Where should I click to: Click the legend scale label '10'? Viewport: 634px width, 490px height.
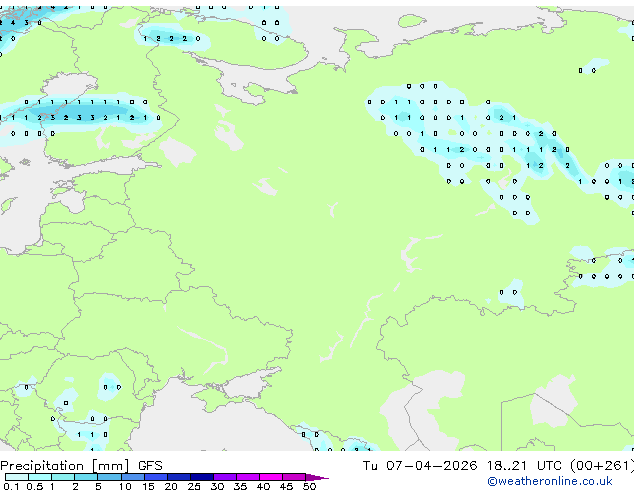click(125, 486)
